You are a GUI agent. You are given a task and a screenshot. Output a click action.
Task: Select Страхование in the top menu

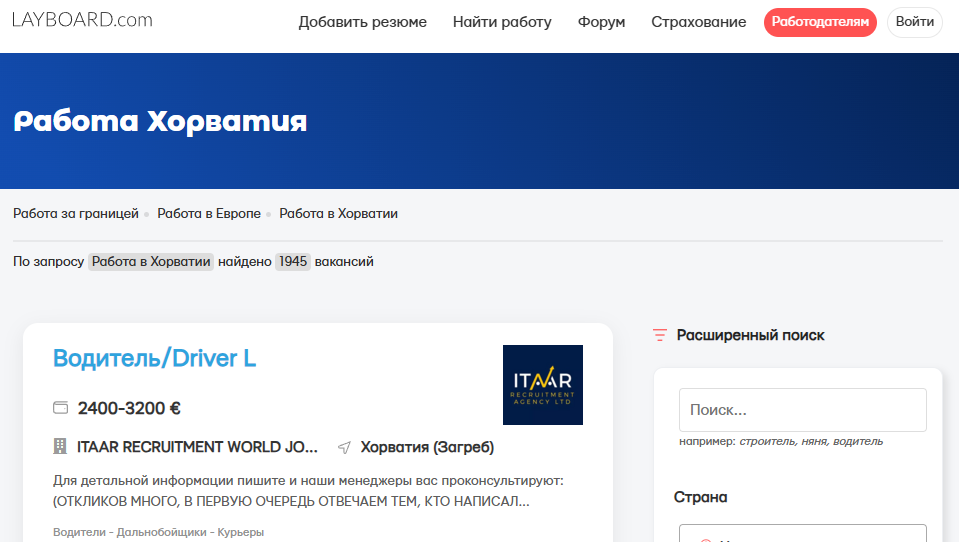698,22
